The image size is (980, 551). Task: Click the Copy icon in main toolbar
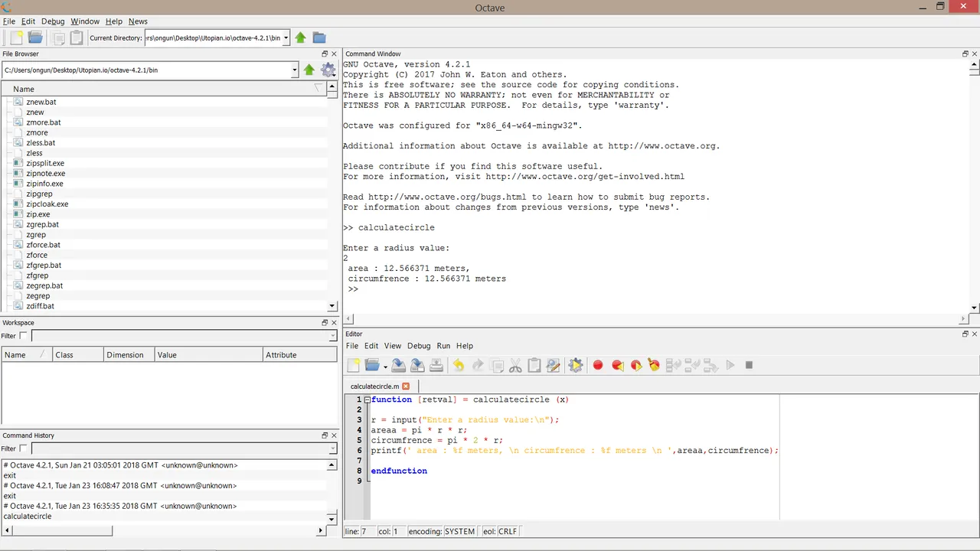[x=59, y=37]
